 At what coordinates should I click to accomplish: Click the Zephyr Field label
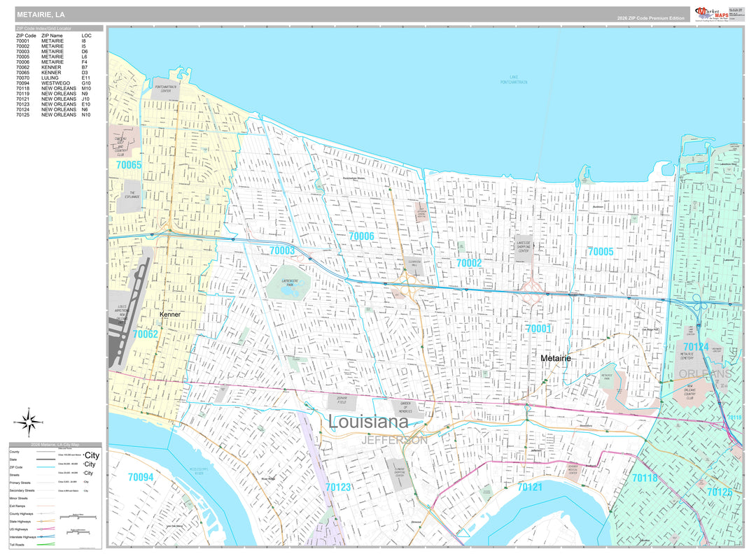[x=342, y=400]
